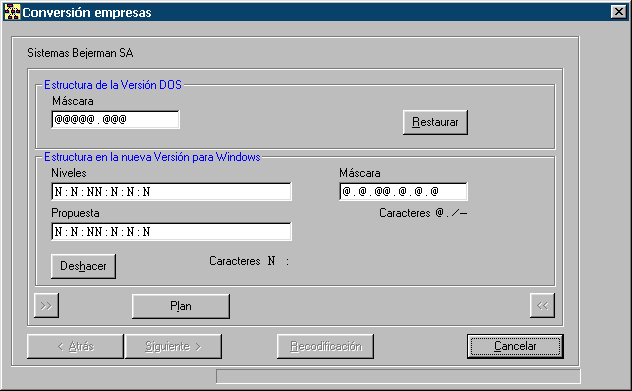Cancel the conversion with Cancelar
The height and width of the screenshot is (391, 632).
tap(515, 346)
